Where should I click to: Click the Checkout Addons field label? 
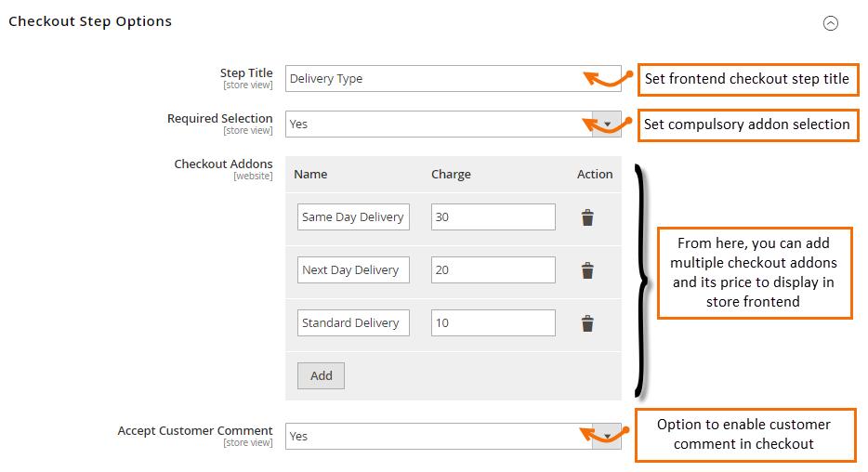pyautogui.click(x=224, y=164)
